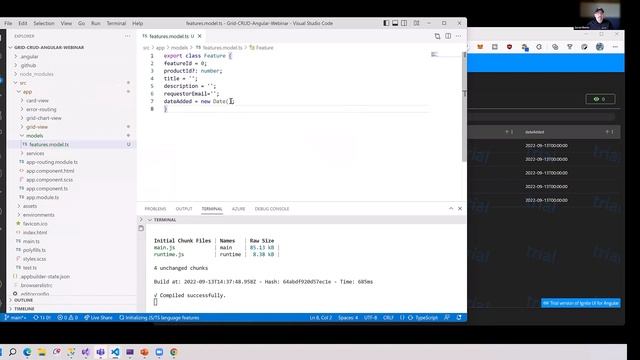
Task: Change UTF-8 file encoding
Action: tap(371, 318)
